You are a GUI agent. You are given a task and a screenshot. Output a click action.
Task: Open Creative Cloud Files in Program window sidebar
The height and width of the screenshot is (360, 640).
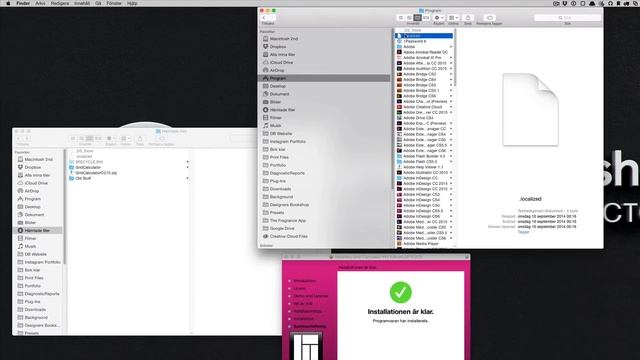[289, 236]
